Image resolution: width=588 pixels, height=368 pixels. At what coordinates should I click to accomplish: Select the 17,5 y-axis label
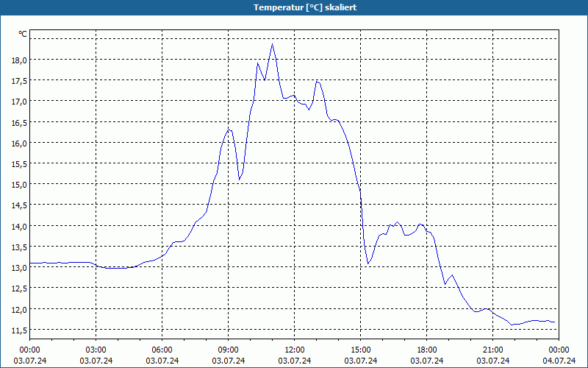18,81
